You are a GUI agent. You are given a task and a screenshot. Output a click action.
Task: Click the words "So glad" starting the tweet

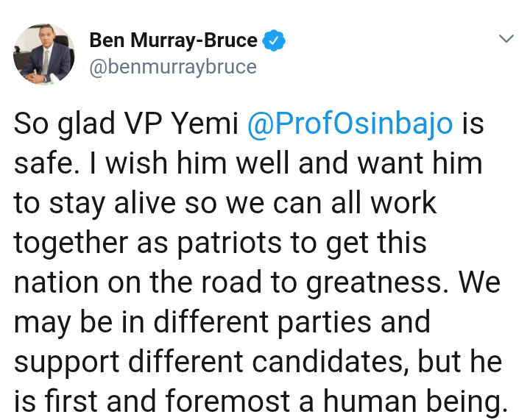point(62,124)
